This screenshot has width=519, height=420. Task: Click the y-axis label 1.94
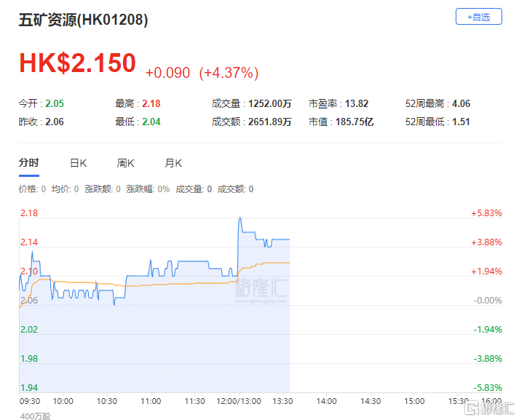tap(29, 387)
